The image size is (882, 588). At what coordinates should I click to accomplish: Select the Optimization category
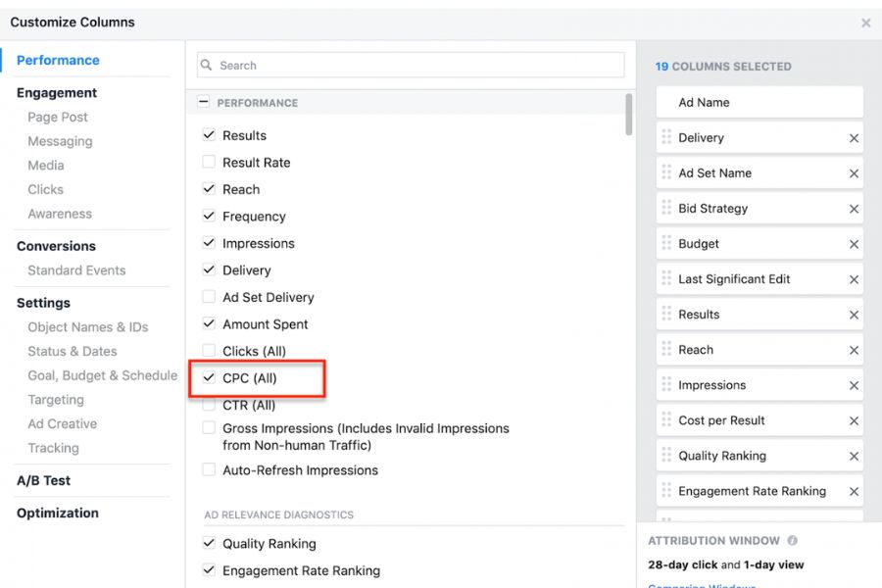tap(58, 514)
